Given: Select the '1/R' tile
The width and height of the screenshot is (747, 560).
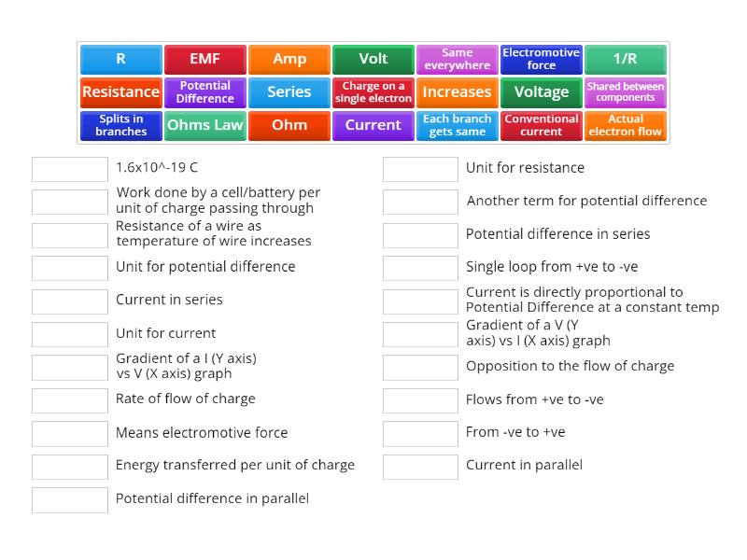Looking at the screenshot, I should point(626,60).
